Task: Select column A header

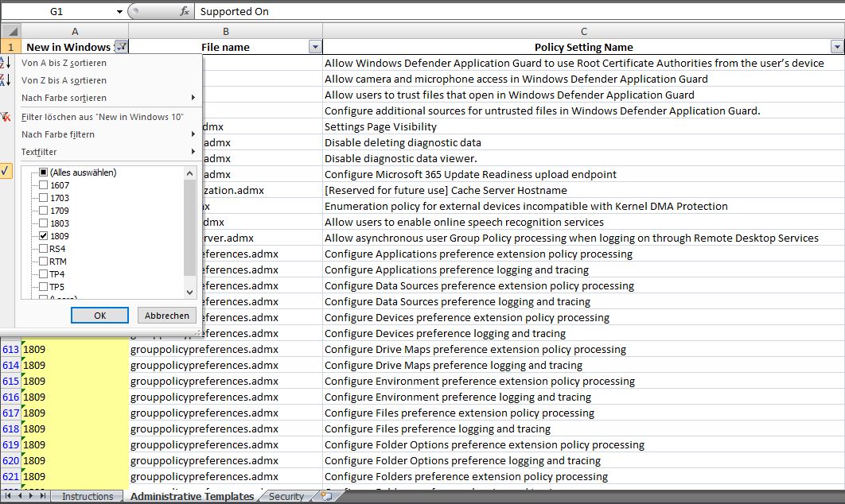Action: click(75, 31)
